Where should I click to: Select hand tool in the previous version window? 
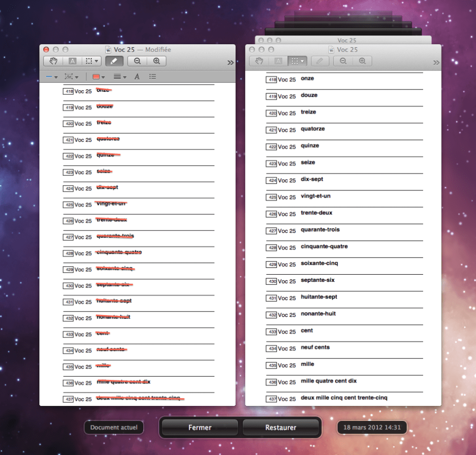coord(259,61)
